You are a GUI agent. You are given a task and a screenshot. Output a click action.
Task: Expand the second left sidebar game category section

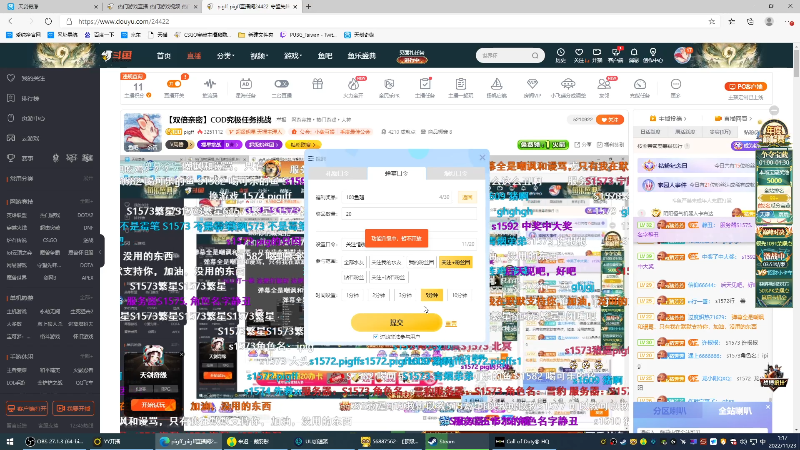(86, 297)
